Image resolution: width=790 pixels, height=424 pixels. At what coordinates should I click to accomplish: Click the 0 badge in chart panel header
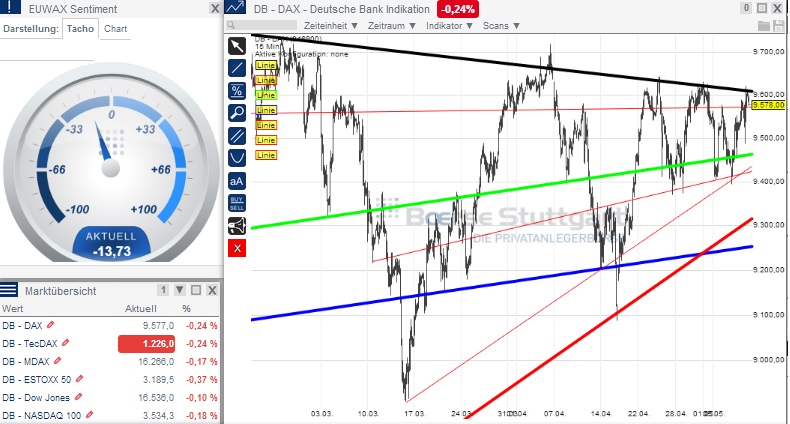(746, 8)
